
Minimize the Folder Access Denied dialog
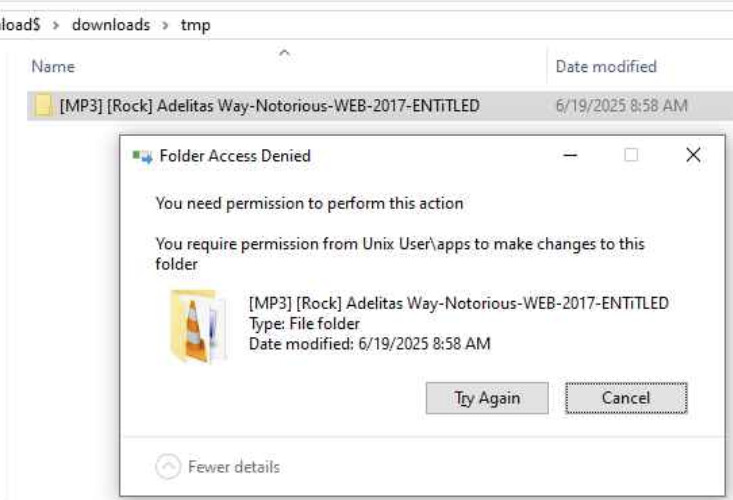pos(570,155)
